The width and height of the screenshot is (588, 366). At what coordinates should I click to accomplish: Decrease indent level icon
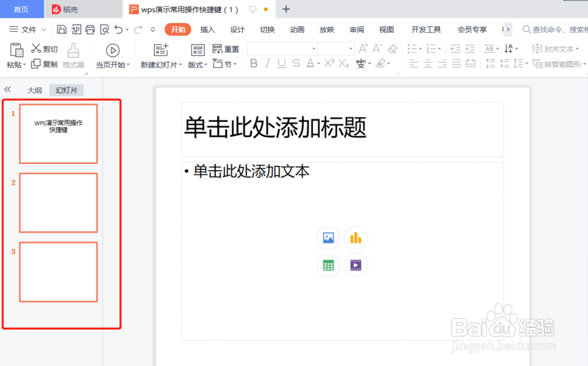pos(456,48)
